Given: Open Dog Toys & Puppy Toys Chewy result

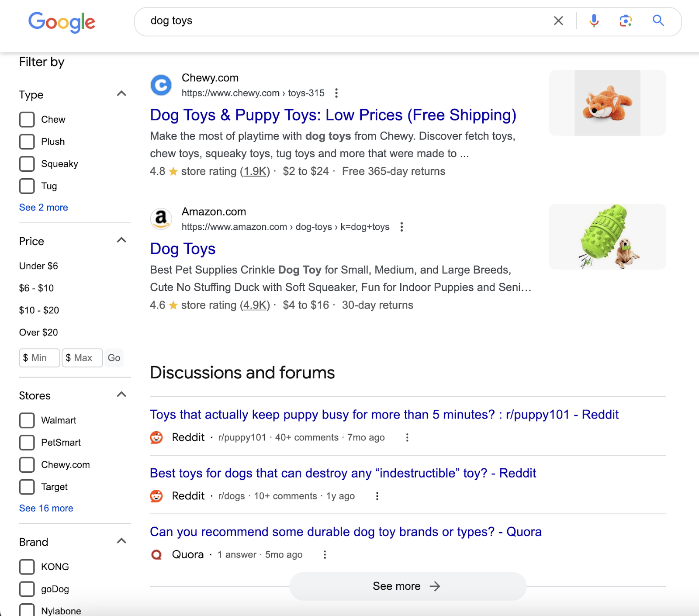Looking at the screenshot, I should [x=333, y=115].
